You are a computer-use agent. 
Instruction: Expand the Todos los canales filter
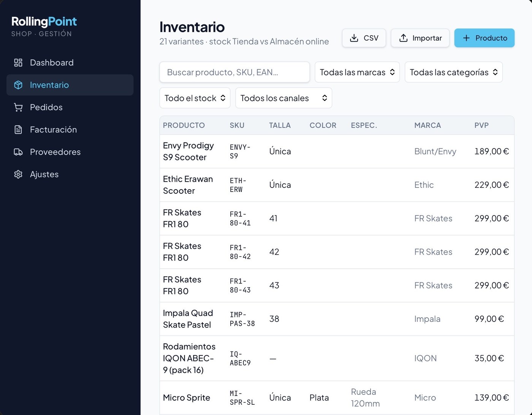point(284,98)
